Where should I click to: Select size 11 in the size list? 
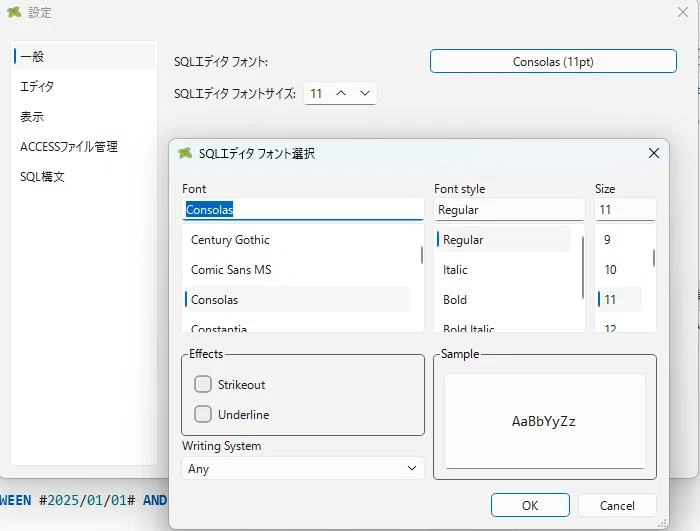coord(620,300)
